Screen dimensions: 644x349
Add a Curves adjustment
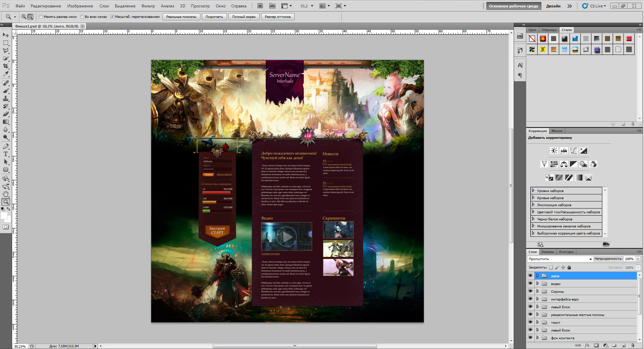point(574,151)
